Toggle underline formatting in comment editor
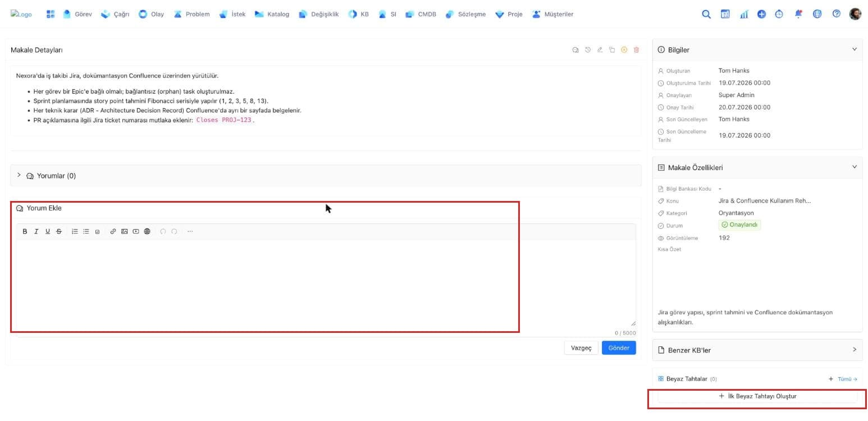This screenshot has width=868, height=421. (x=48, y=231)
